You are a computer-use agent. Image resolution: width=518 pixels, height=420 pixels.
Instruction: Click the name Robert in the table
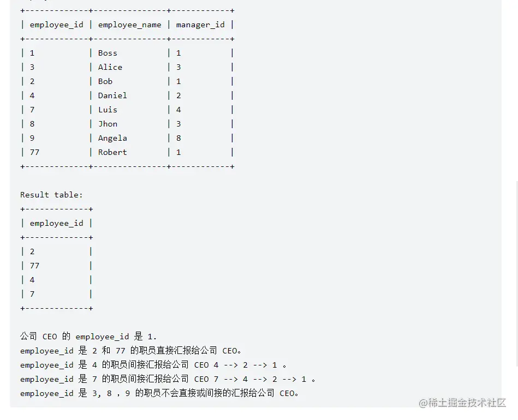112,152
